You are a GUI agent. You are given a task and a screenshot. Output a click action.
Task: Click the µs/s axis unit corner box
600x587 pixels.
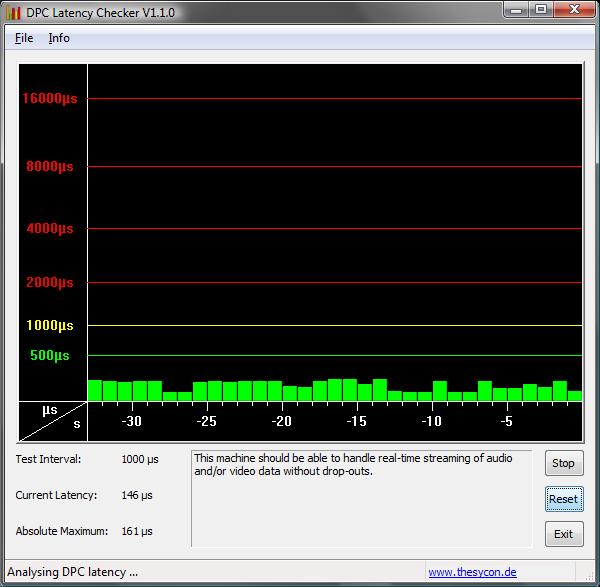point(53,421)
